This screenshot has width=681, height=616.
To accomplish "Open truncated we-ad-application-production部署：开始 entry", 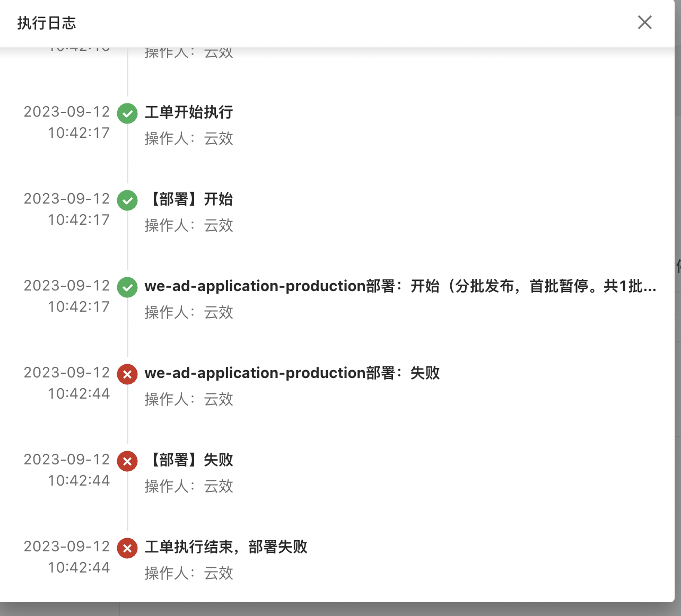I will pyautogui.click(x=400, y=286).
